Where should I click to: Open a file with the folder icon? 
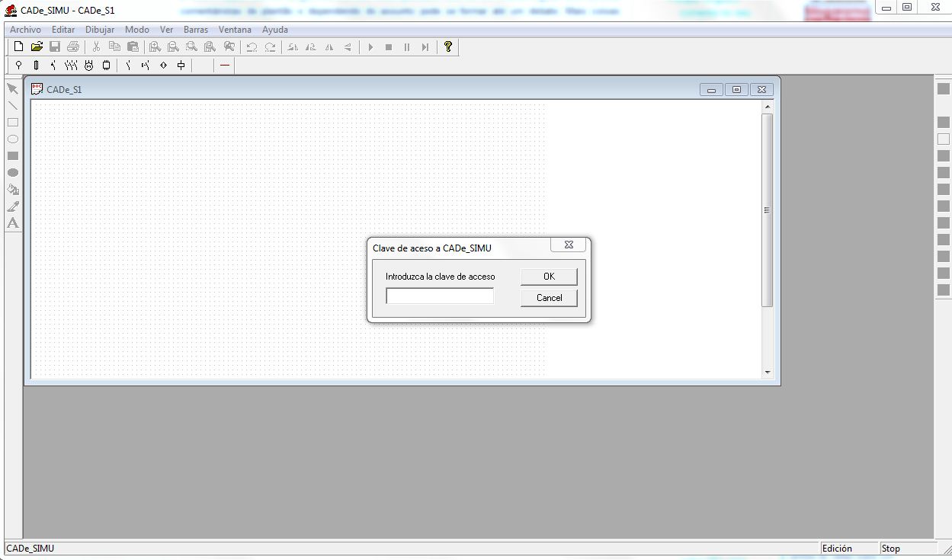pyautogui.click(x=37, y=46)
